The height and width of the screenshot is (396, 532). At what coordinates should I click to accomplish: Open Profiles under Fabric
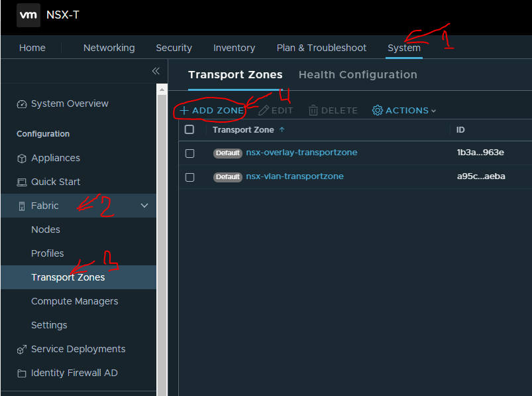coord(48,253)
